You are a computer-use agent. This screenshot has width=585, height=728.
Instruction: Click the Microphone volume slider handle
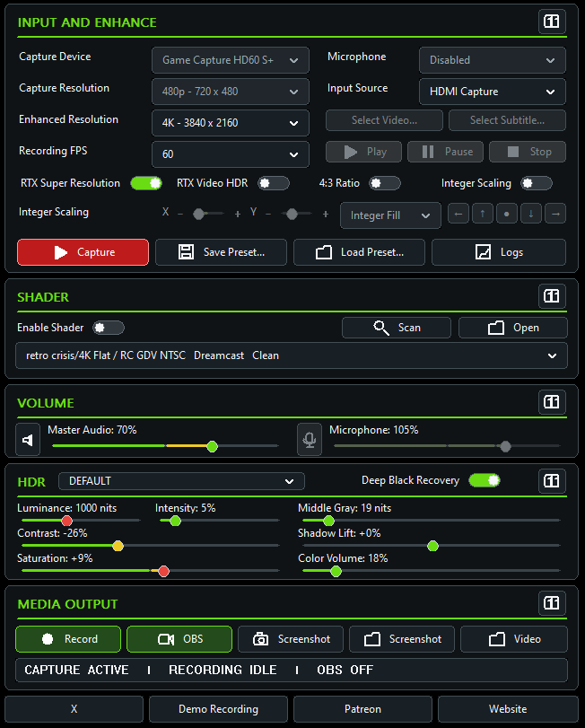505,447
